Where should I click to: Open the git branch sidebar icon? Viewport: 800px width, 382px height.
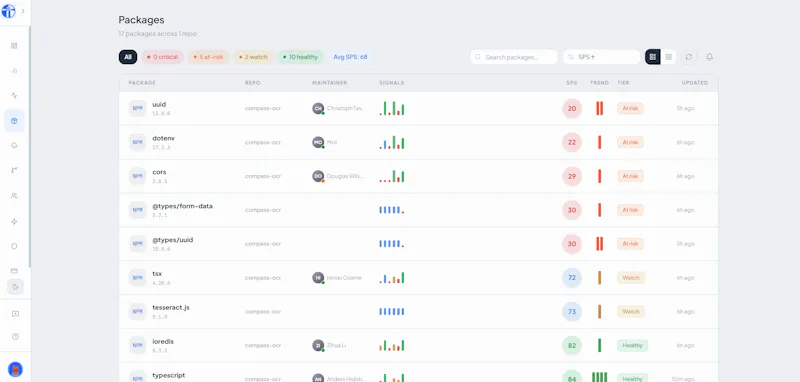(x=14, y=170)
